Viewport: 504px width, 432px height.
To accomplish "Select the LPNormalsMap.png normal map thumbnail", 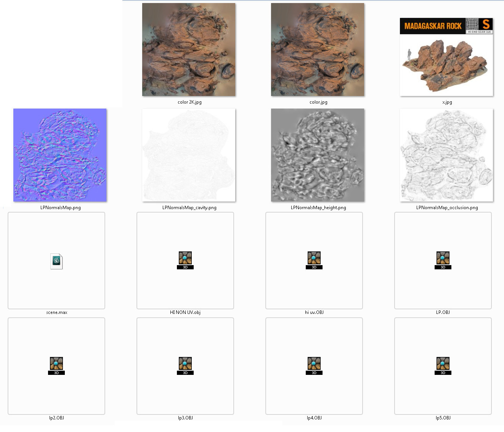I will click(60, 155).
